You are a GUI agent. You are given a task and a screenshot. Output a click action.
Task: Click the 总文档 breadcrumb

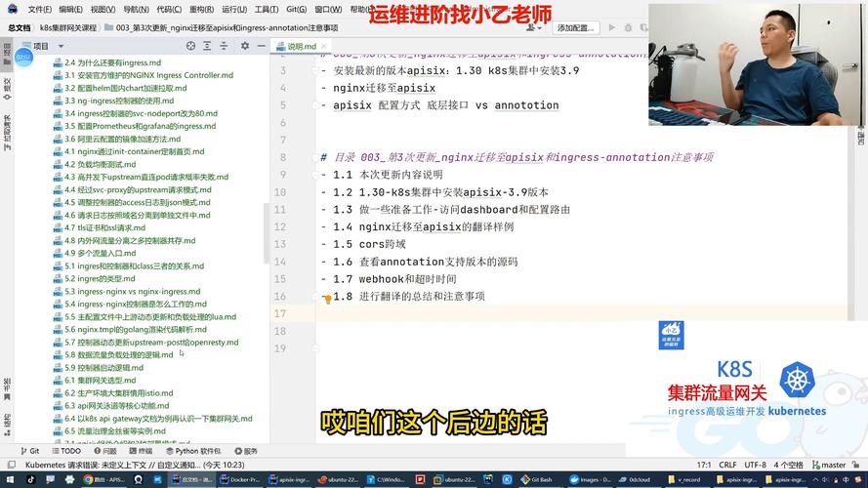pyautogui.click(x=20, y=27)
